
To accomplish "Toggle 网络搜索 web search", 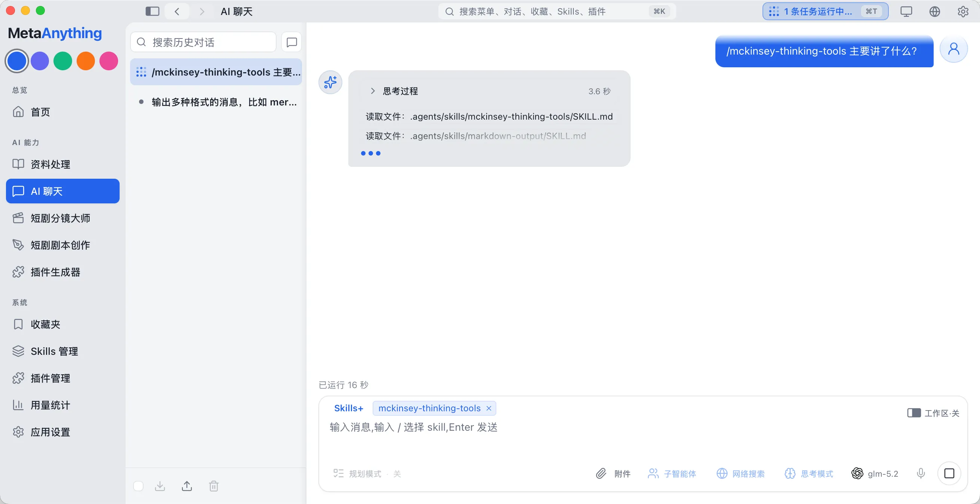I will [x=741, y=474].
